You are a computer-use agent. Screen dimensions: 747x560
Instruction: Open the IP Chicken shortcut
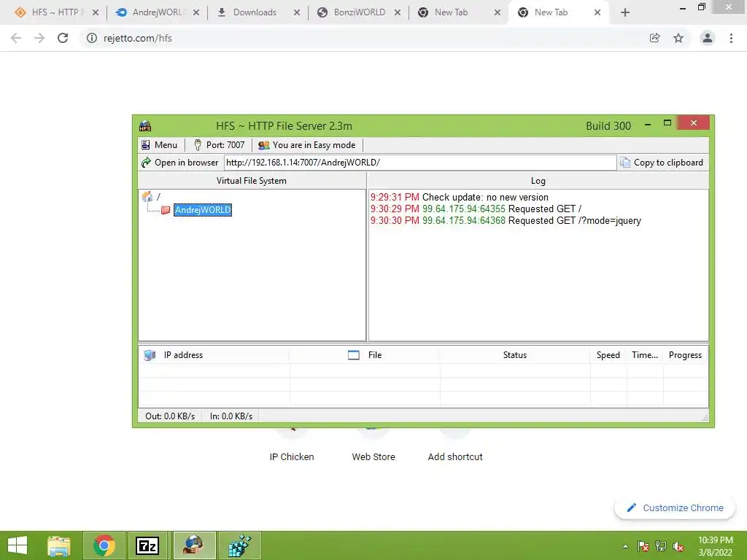pos(292,446)
